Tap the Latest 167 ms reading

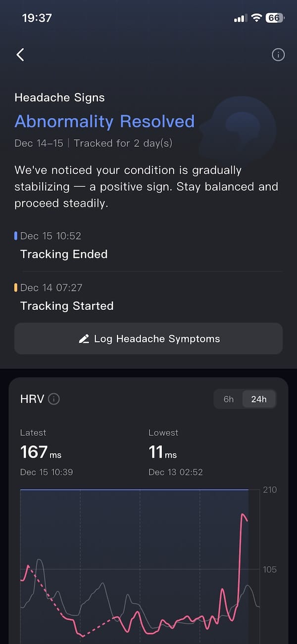point(41,452)
